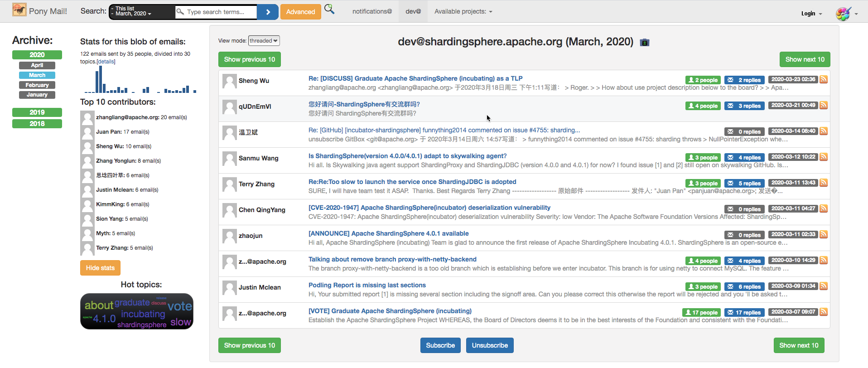Click the Subscribe button
The width and height of the screenshot is (868, 368).
(440, 345)
